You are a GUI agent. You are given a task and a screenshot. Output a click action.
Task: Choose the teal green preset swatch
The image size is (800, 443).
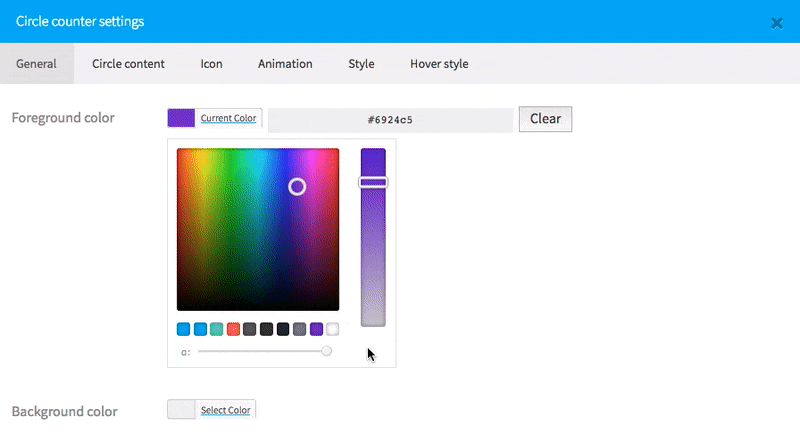216,329
